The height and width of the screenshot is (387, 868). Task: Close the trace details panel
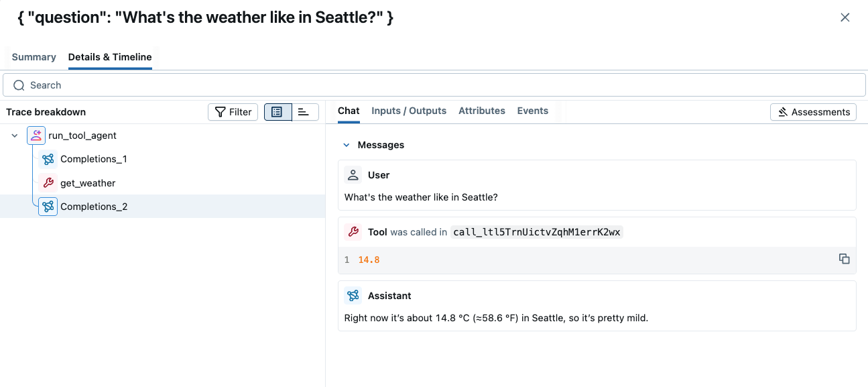pos(845,17)
